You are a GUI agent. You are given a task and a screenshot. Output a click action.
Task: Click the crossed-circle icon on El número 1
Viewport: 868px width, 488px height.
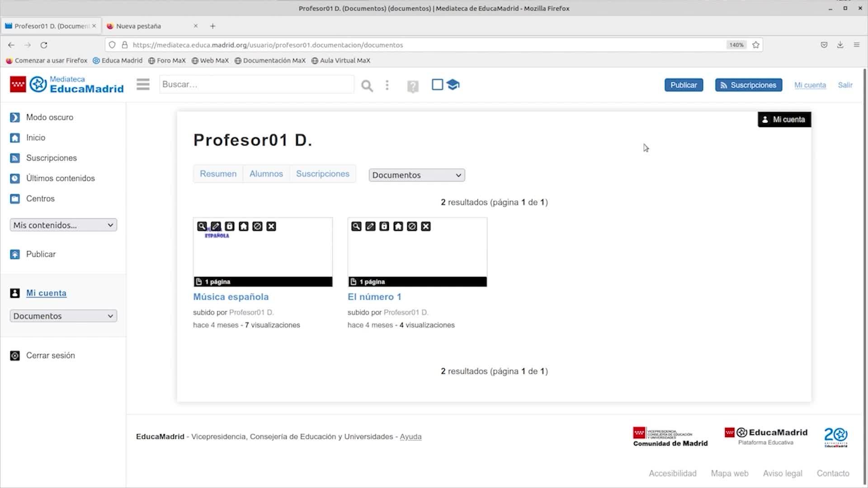point(412,226)
